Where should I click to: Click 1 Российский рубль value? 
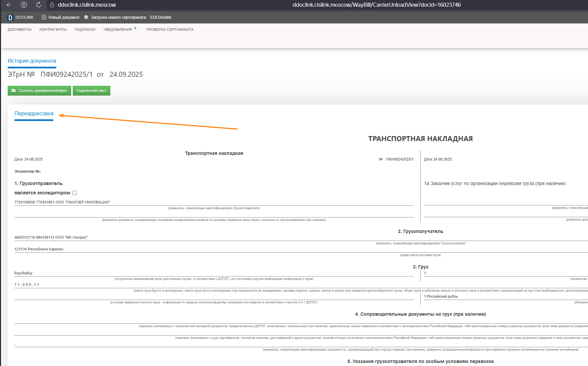click(441, 296)
